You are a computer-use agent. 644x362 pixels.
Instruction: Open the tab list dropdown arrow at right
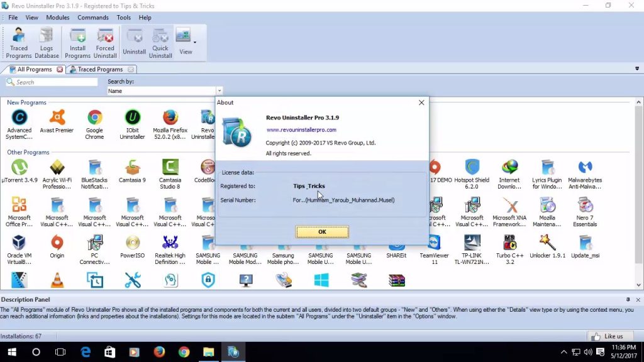coord(637,69)
